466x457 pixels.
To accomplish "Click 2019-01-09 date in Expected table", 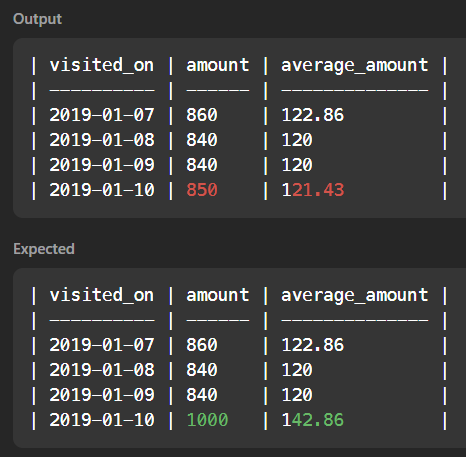I will (102, 395).
